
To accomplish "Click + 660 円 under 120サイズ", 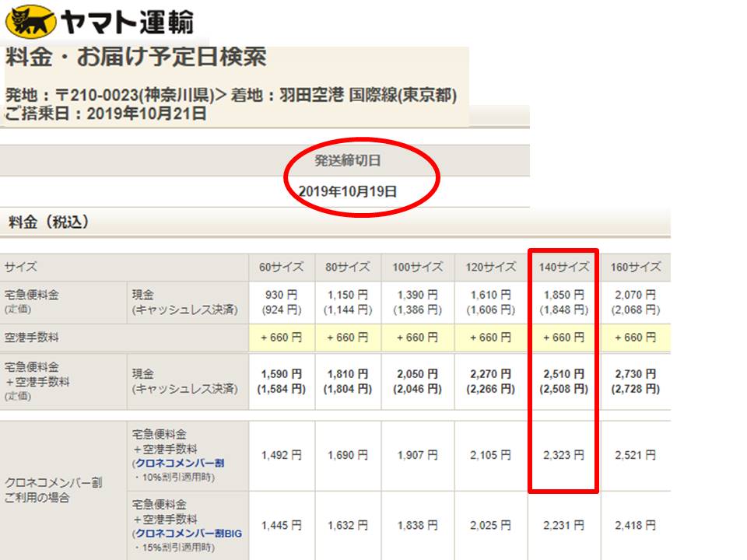I will (491, 338).
